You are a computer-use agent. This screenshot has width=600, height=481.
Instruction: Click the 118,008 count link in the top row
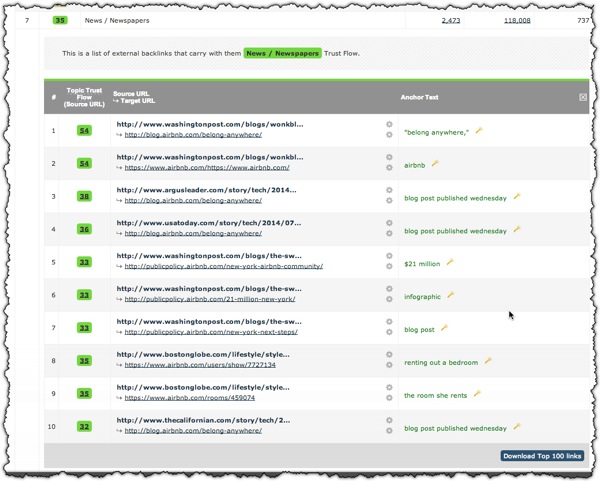click(x=516, y=19)
